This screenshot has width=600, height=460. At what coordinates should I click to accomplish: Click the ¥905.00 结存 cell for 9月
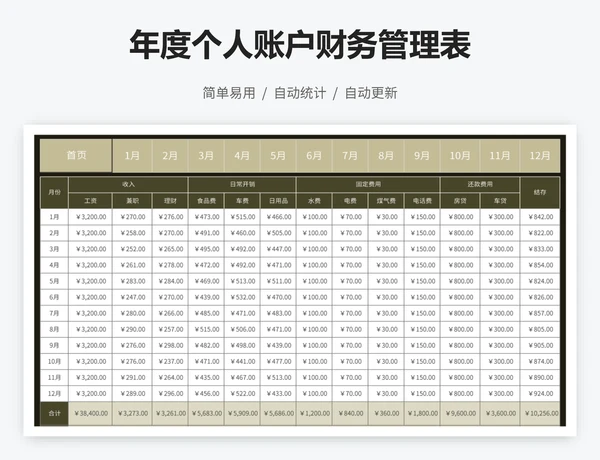[x=540, y=346]
